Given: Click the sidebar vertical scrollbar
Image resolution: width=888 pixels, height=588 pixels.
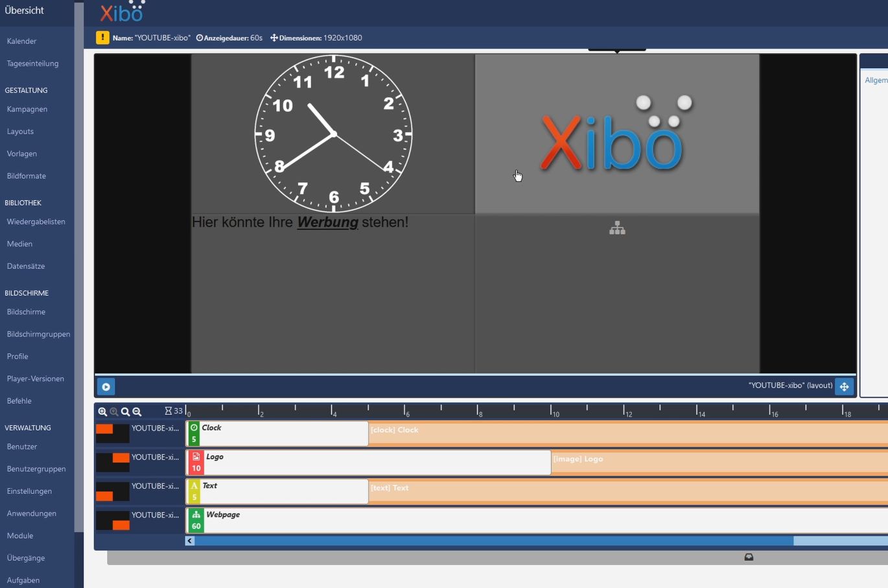Looking at the screenshot, I should 79,267.
